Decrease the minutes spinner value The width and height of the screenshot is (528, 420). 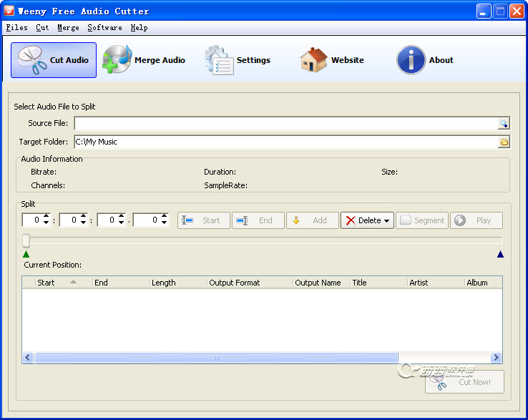(83, 223)
